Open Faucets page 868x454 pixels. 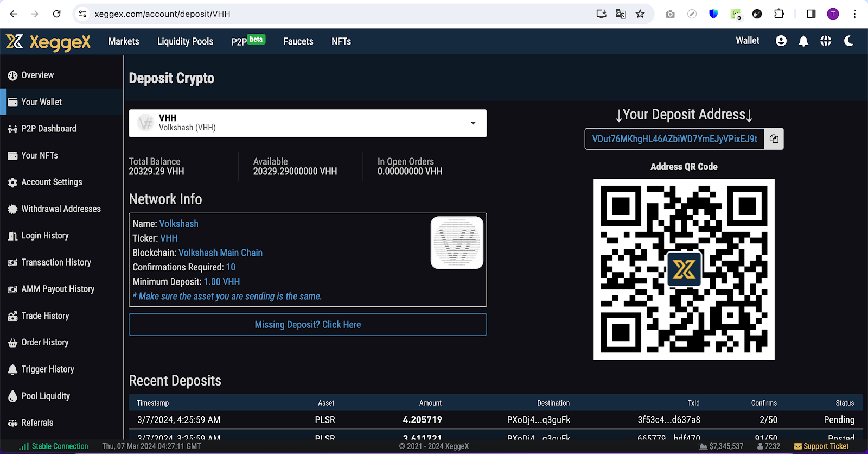(x=298, y=41)
